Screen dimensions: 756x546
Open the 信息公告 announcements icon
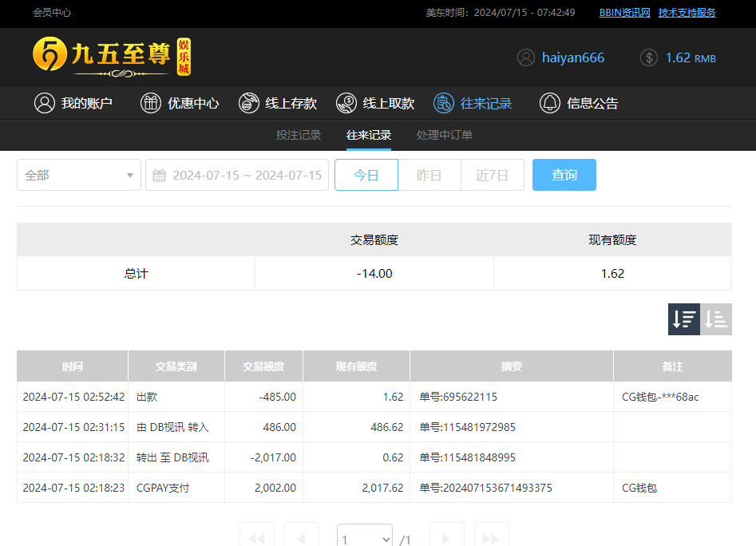pos(549,103)
